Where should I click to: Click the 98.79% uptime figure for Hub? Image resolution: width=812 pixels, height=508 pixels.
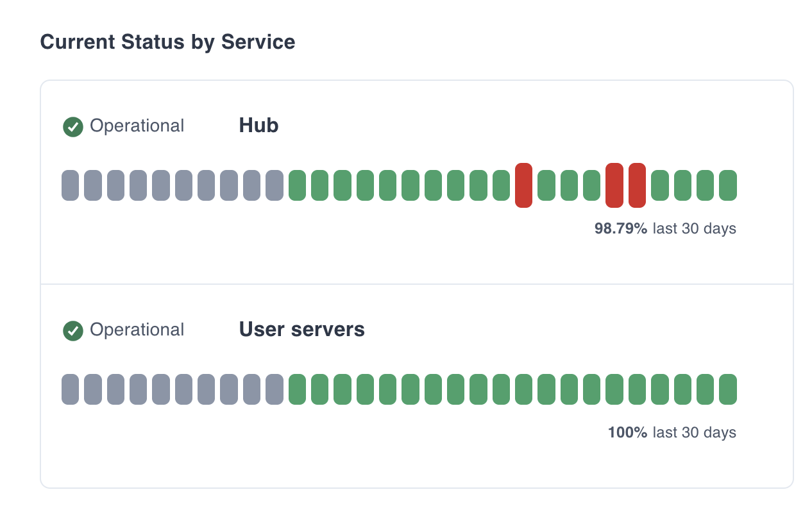click(x=621, y=228)
